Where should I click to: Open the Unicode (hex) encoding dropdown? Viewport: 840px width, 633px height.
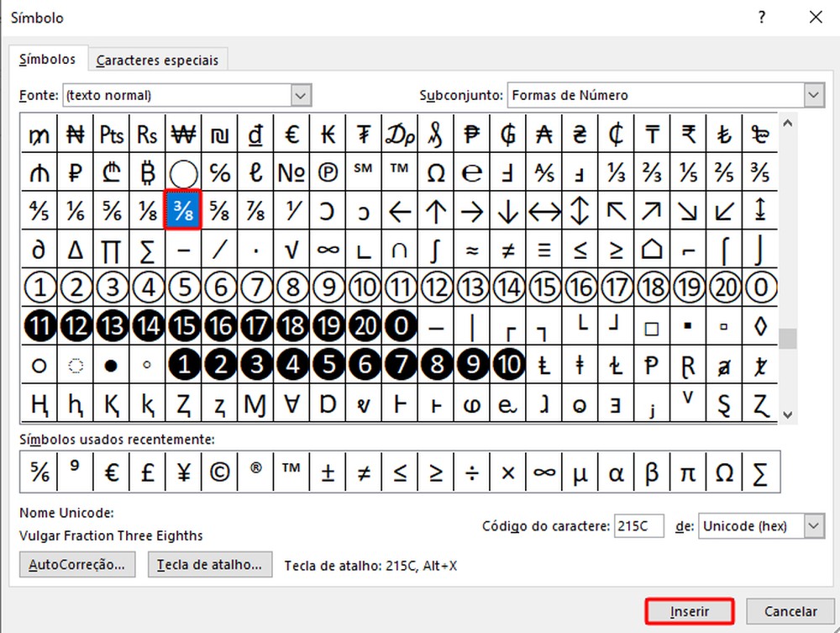(814, 526)
